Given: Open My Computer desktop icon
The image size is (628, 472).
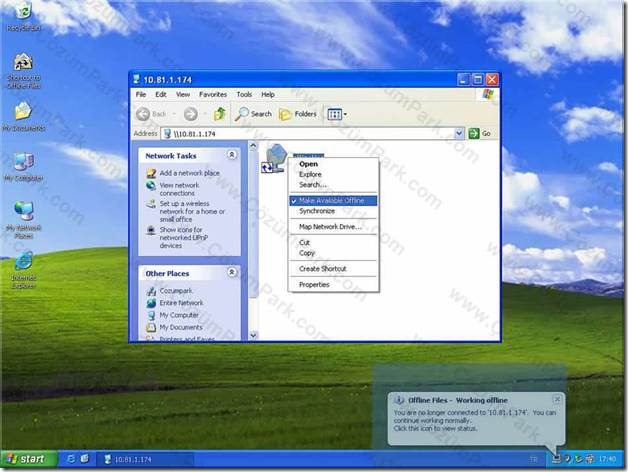Looking at the screenshot, I should (23, 167).
